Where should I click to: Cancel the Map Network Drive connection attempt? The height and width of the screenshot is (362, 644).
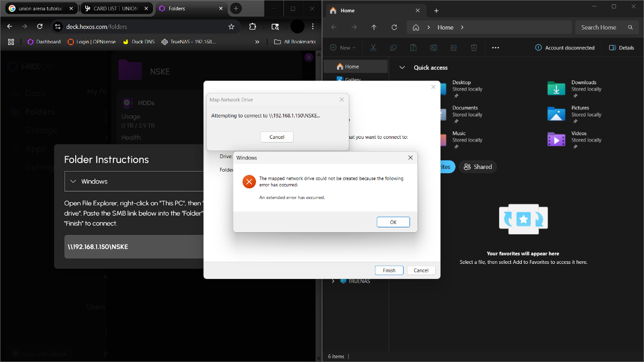(x=277, y=137)
